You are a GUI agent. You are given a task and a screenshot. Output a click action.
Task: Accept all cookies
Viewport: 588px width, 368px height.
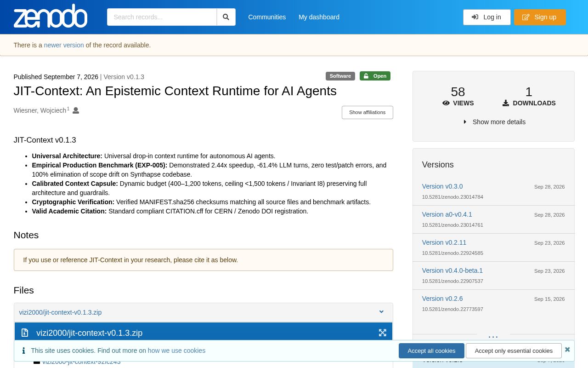tap(431, 351)
